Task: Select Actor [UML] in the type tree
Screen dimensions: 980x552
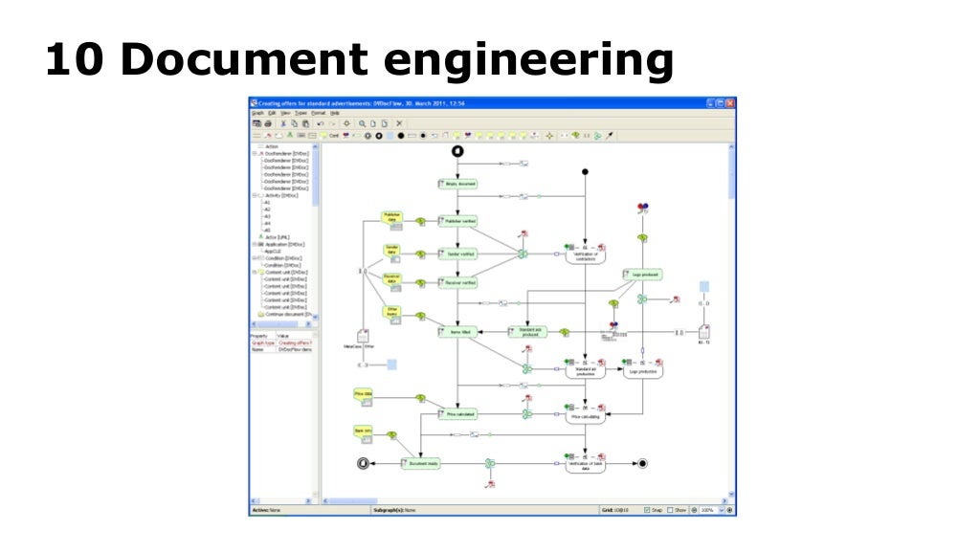Action: (278, 237)
